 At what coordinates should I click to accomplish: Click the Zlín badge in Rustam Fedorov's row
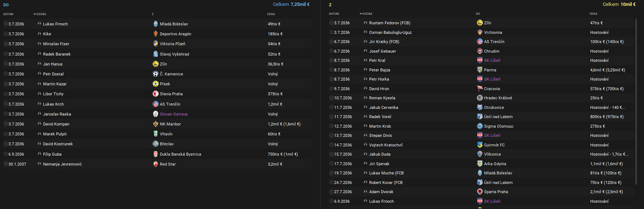(x=479, y=23)
